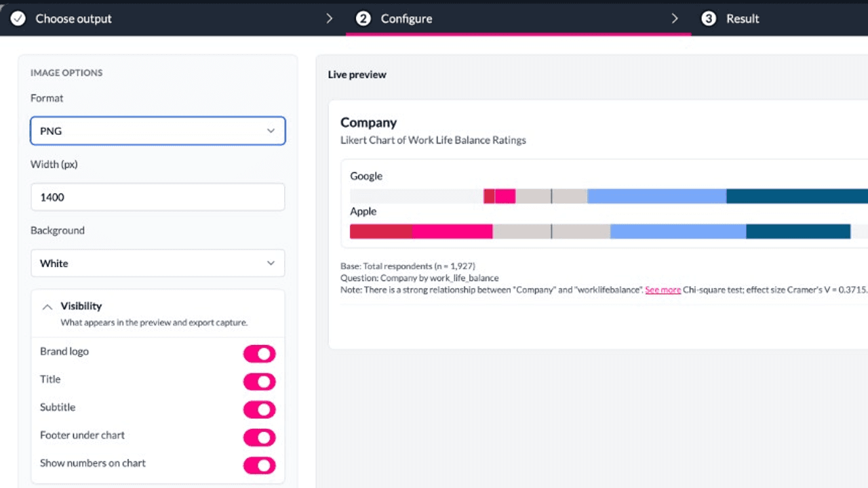The height and width of the screenshot is (488, 868).
Task: Collapse the Visibility section
Action: coord(47,307)
